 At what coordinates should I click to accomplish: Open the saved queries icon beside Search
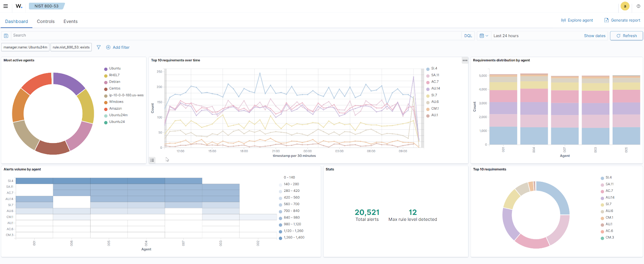coord(6,36)
